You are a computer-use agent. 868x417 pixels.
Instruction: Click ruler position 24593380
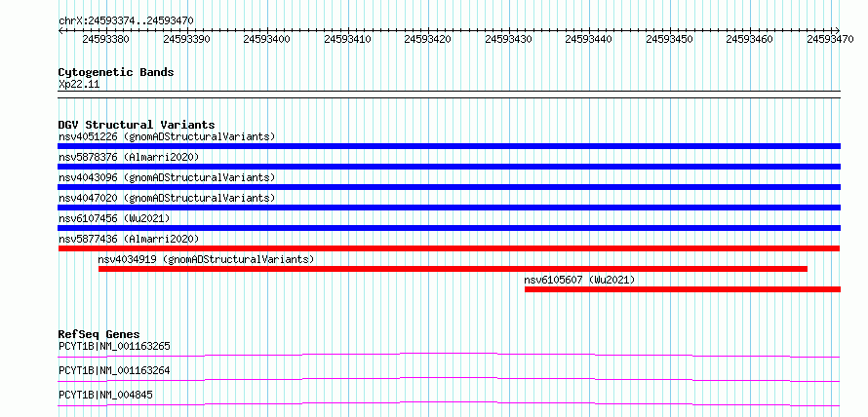(106, 39)
